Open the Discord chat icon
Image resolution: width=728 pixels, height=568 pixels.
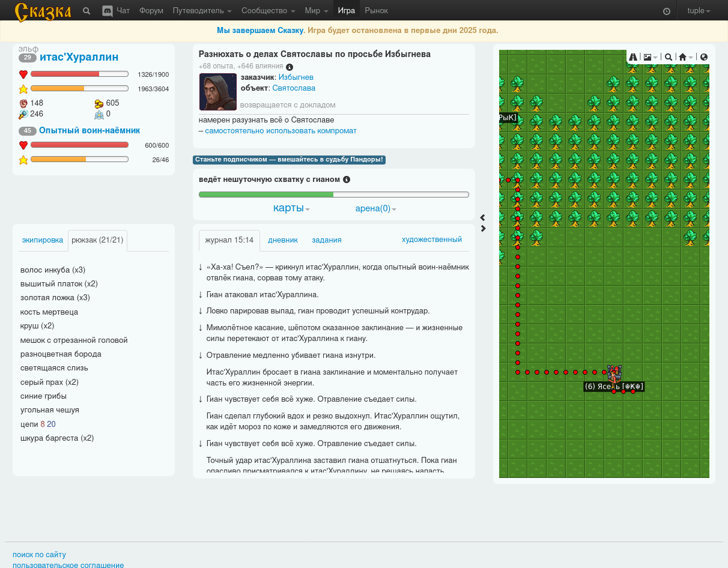point(108,11)
